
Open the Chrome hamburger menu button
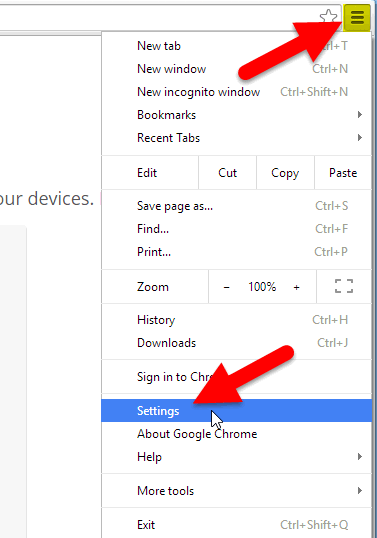[357, 17]
